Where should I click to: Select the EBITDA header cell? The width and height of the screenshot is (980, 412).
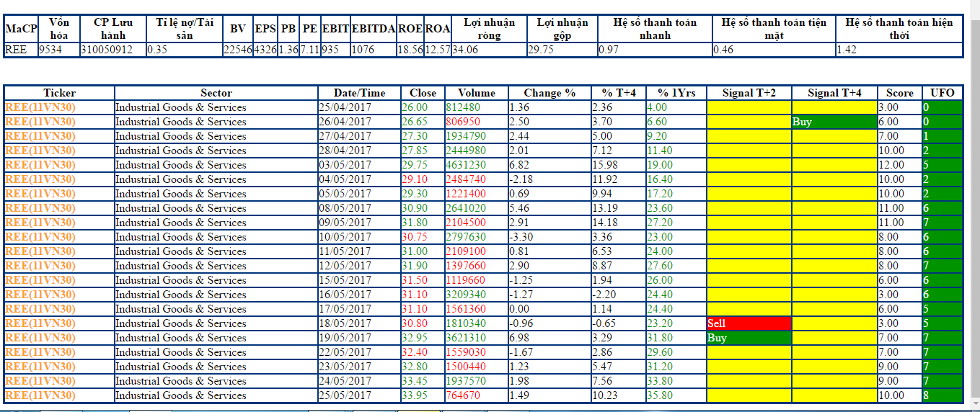pyautogui.click(x=373, y=29)
